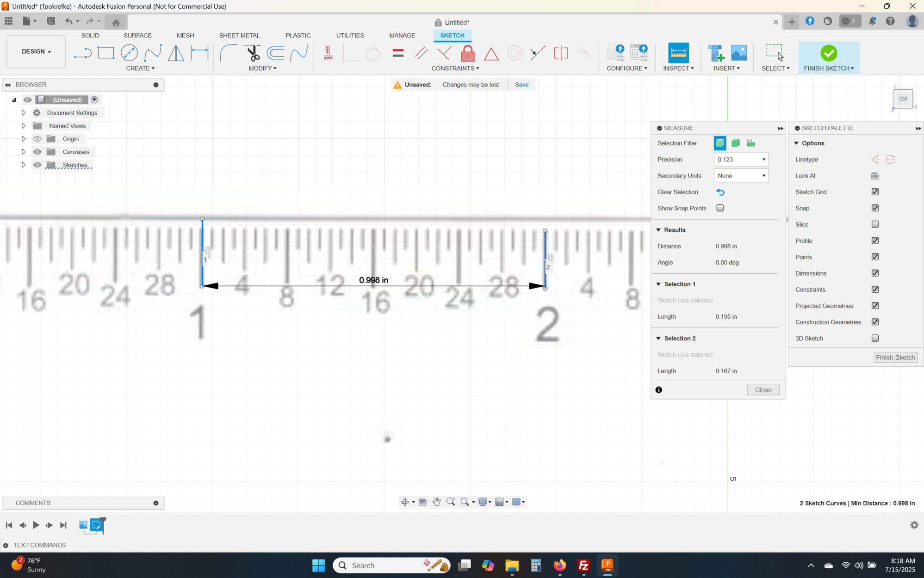Hide the Canvases folder visibility
The height and width of the screenshot is (578, 924).
pos(37,152)
